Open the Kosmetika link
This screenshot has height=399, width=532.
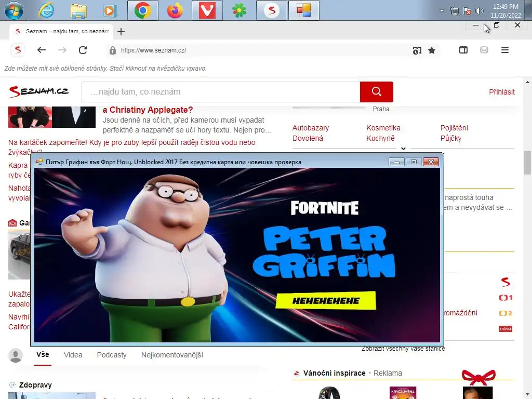click(x=383, y=128)
